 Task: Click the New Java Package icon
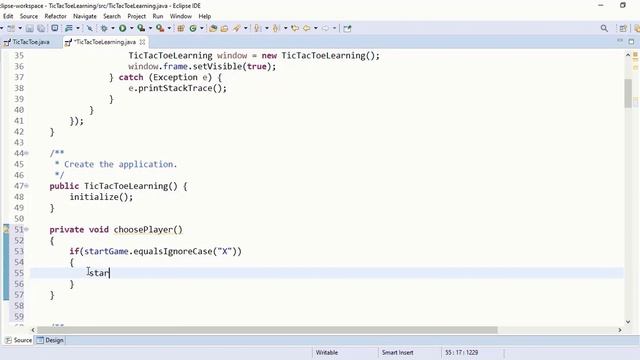click(180, 28)
